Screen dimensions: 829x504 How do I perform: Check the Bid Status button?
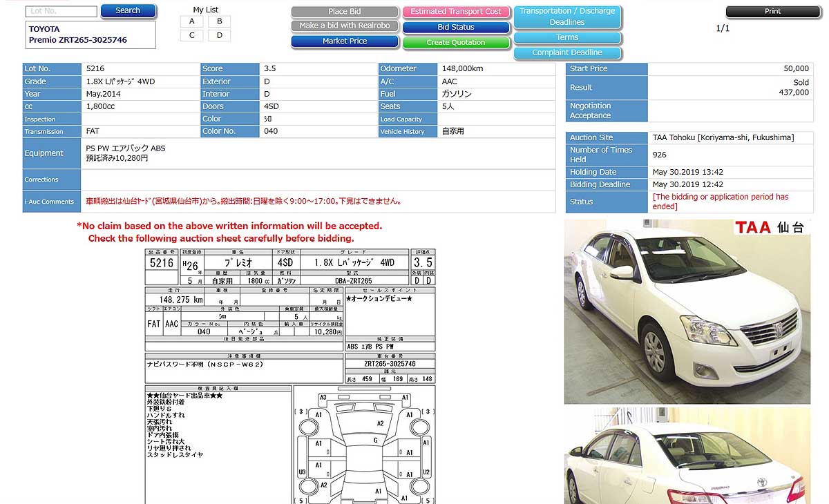tap(456, 28)
